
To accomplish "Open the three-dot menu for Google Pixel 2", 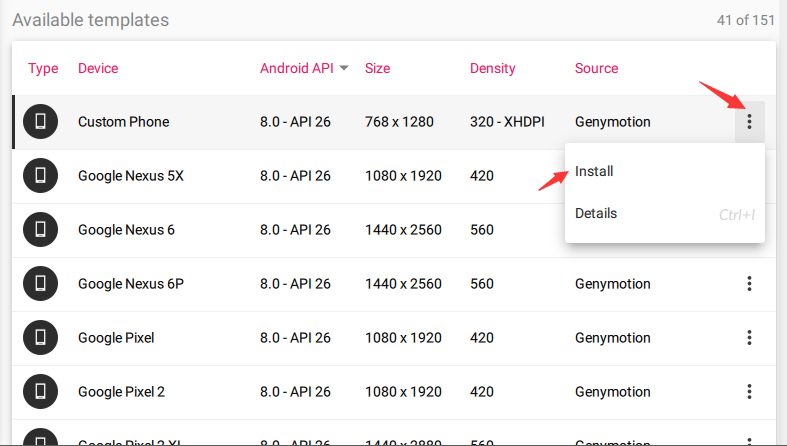I will [x=749, y=391].
